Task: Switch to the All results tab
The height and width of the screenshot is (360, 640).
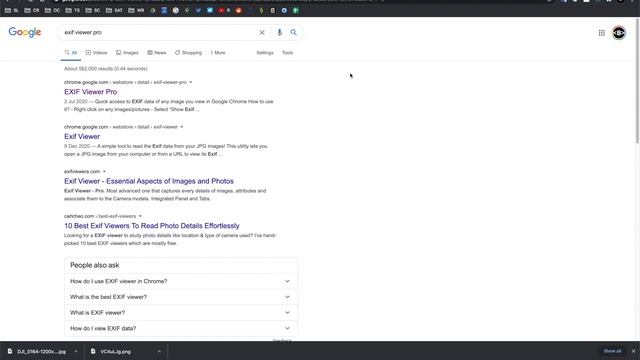Action: point(71,53)
